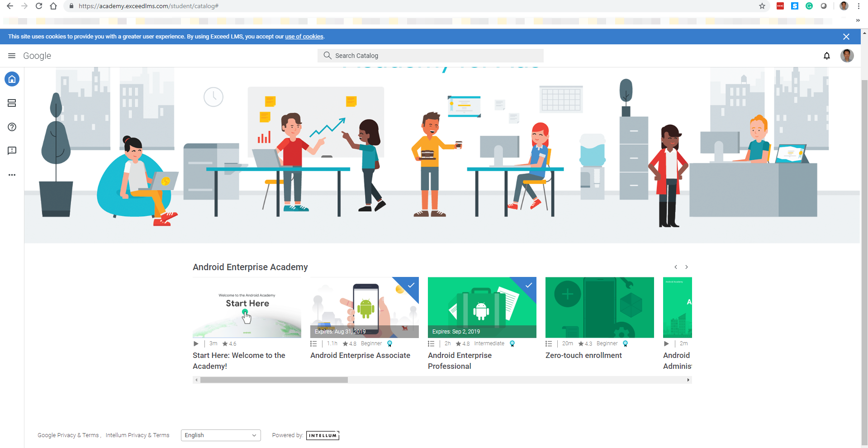The height and width of the screenshot is (448, 868).
Task: Open Google Privacy & Terms link
Action: [68, 435]
